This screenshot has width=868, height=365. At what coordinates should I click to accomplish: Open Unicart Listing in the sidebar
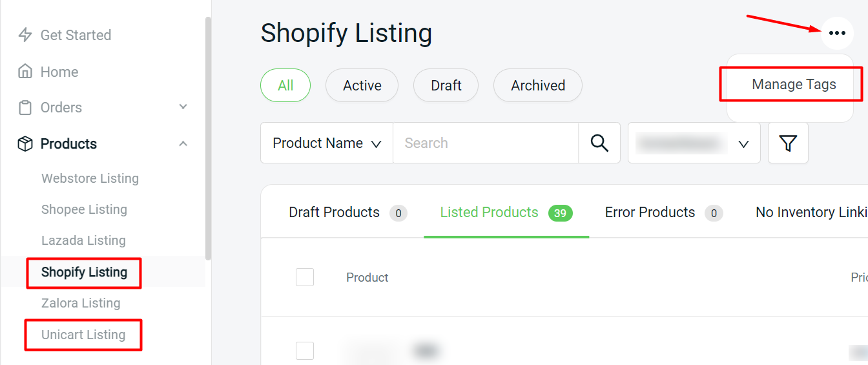(83, 335)
